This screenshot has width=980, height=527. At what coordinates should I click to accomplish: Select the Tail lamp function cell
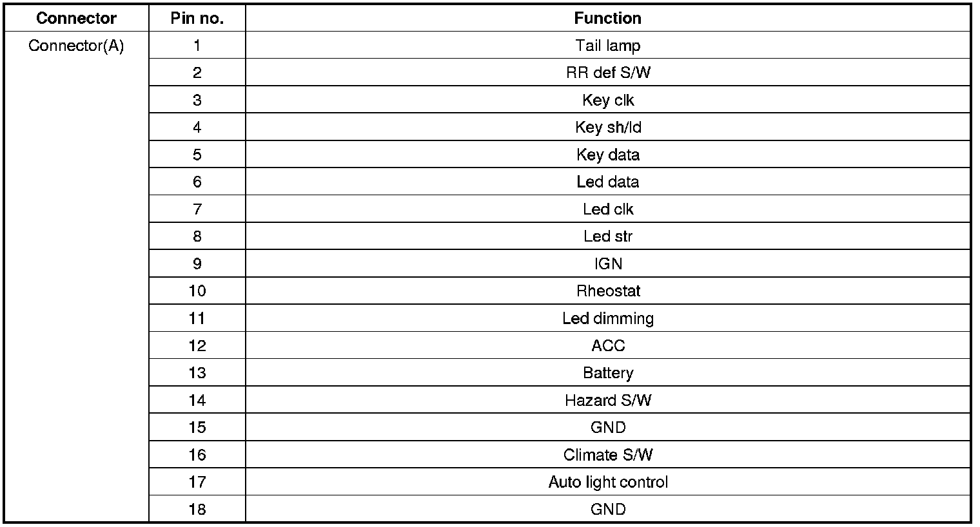tap(607, 46)
